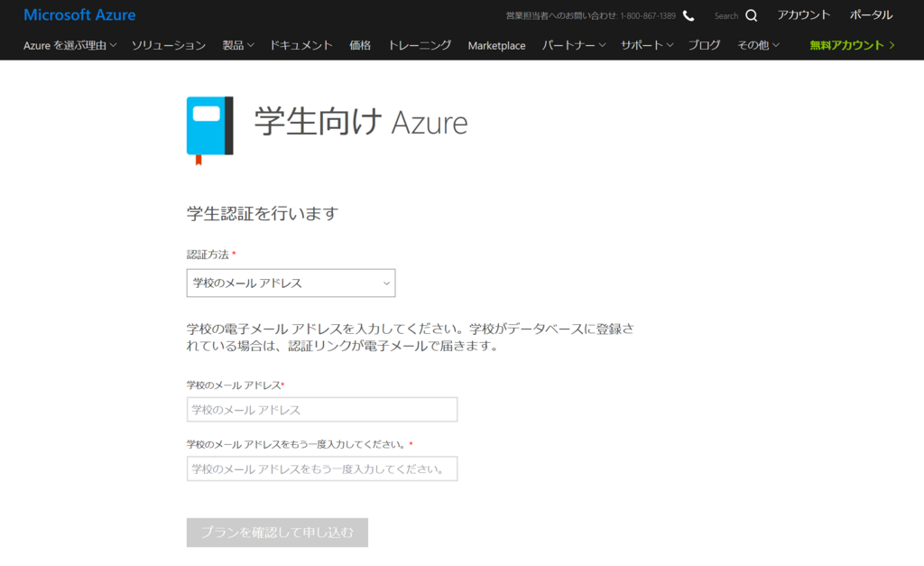Viewport: 924px width, 566px height.
Task: Go to the ドキュメント page
Action: 301,45
